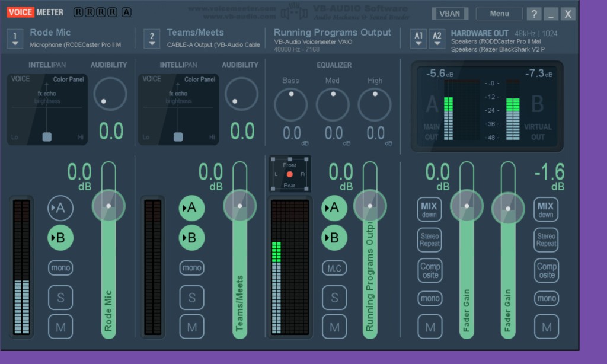Click the fourth R indicator box
Screen dimensions: 607x364
tap(112, 12)
